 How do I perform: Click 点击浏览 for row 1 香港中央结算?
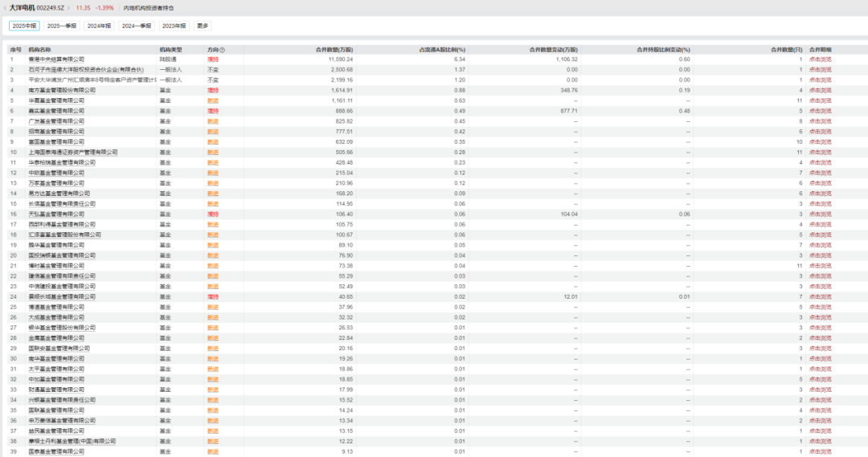pyautogui.click(x=820, y=59)
